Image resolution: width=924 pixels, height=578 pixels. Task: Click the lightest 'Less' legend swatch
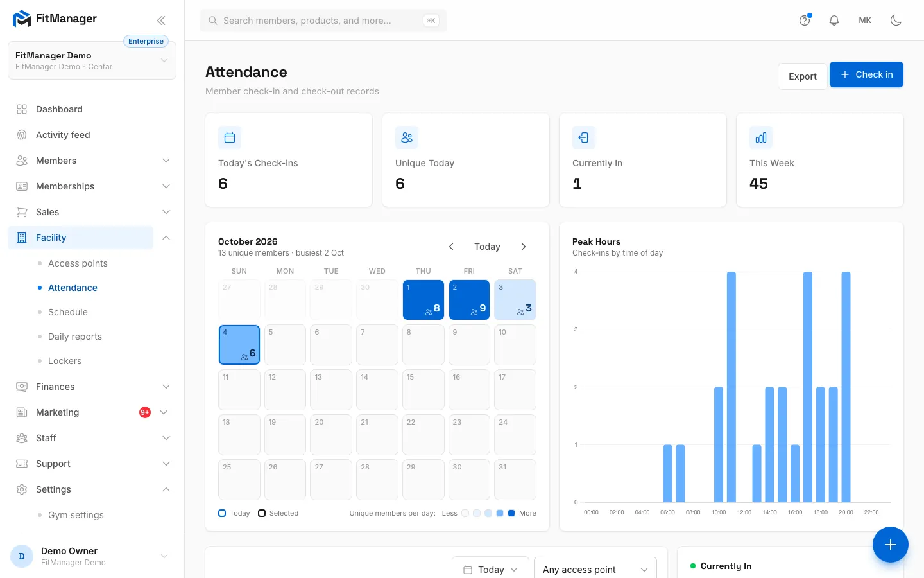[x=465, y=513]
